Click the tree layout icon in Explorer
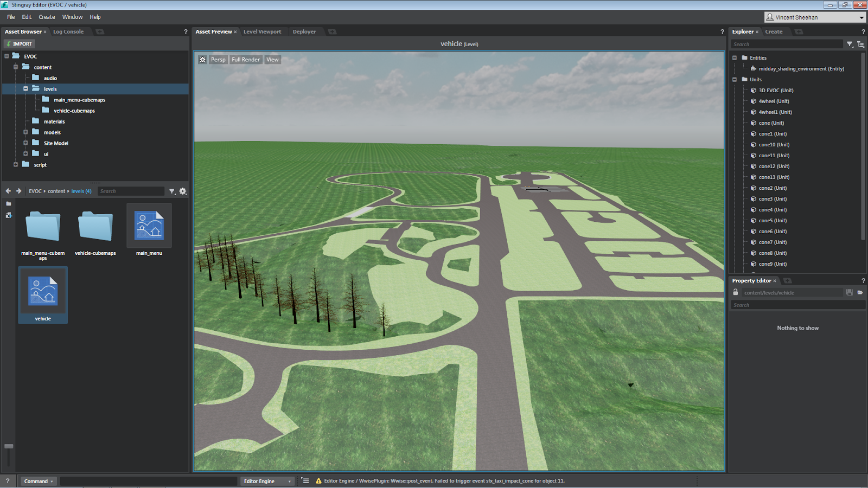Screen dimensions: 868x488 pyautogui.click(x=861, y=44)
